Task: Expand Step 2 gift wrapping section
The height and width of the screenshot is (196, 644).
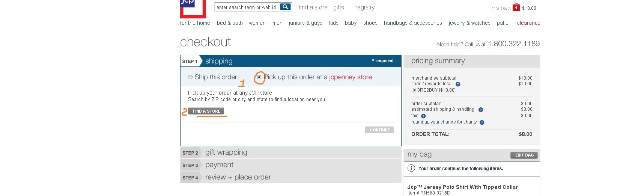Action: click(226, 152)
